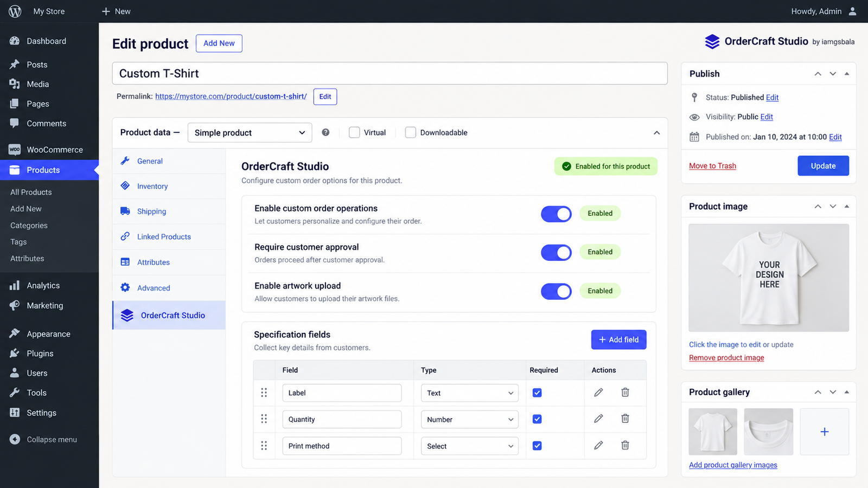
Task: Uncheck Required for Quantity field
Action: tap(537, 419)
